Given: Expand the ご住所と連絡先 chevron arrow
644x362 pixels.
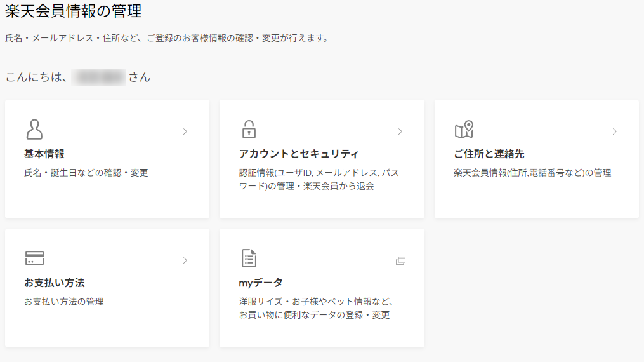Looking at the screenshot, I should coord(615,131).
